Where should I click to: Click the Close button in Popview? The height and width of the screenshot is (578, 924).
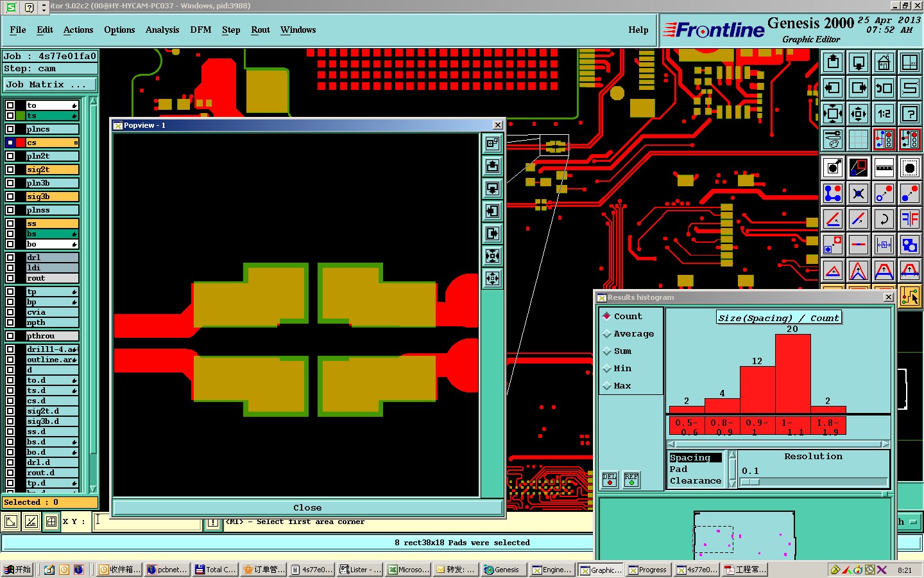(307, 507)
